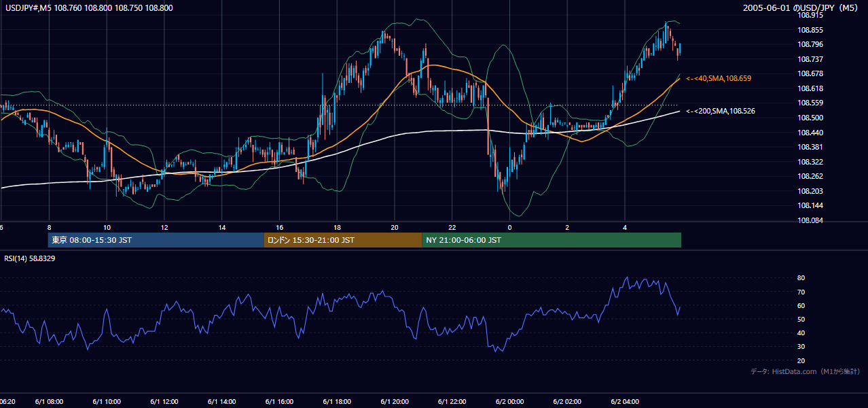The width and height of the screenshot is (868, 408).
Task: Click hour marker 14 under the price chart
Action: [222, 227]
